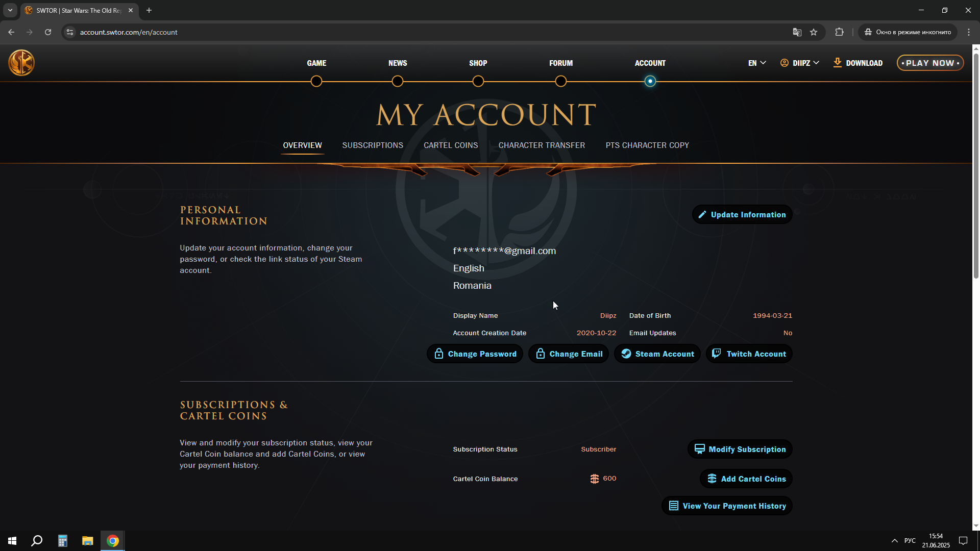
Task: Click the Steam Account button
Action: point(657,354)
